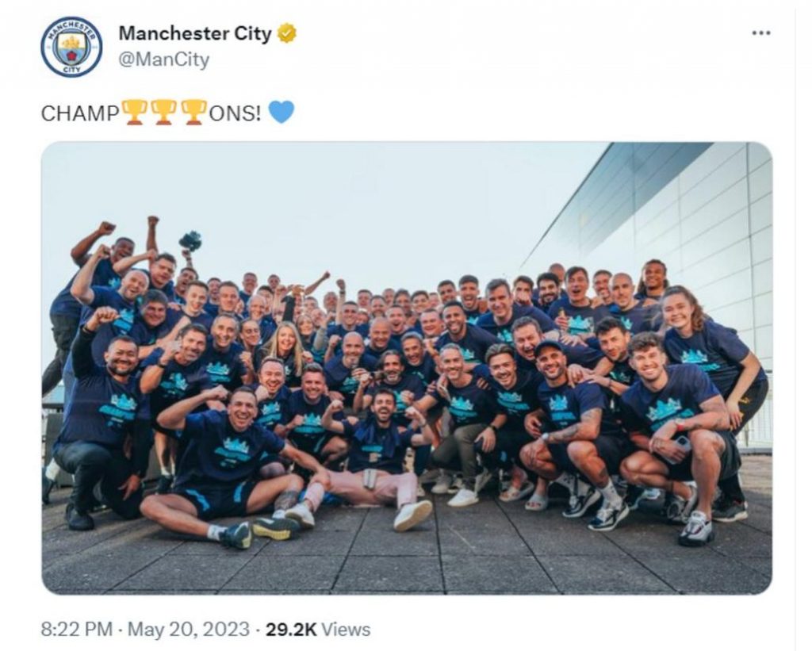Click the gold verified badge

(x=287, y=33)
